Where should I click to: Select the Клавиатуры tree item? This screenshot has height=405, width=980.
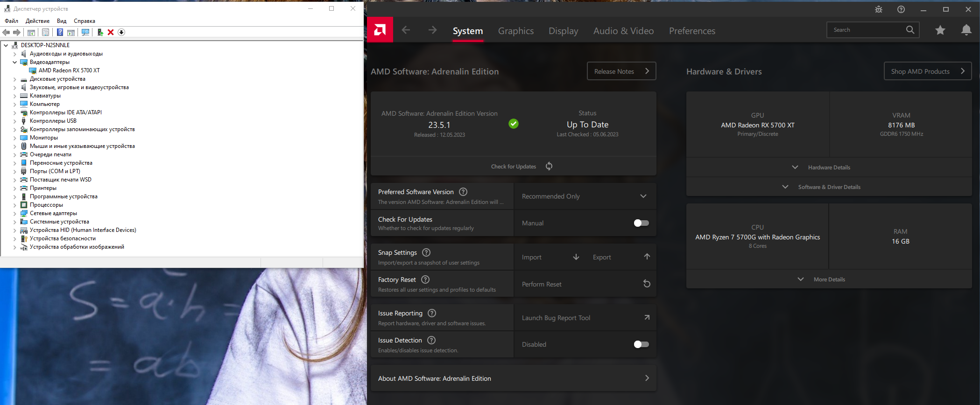pyautogui.click(x=45, y=96)
